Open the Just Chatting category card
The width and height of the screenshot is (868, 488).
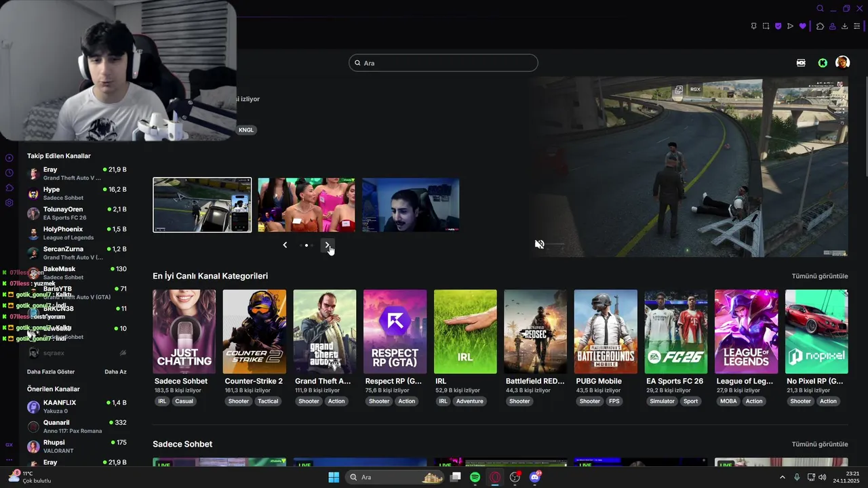point(184,331)
